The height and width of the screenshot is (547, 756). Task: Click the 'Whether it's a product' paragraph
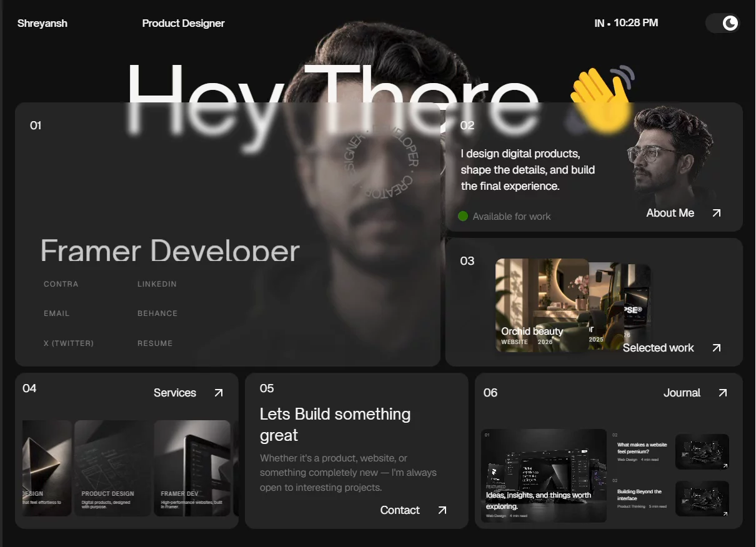(x=348, y=473)
